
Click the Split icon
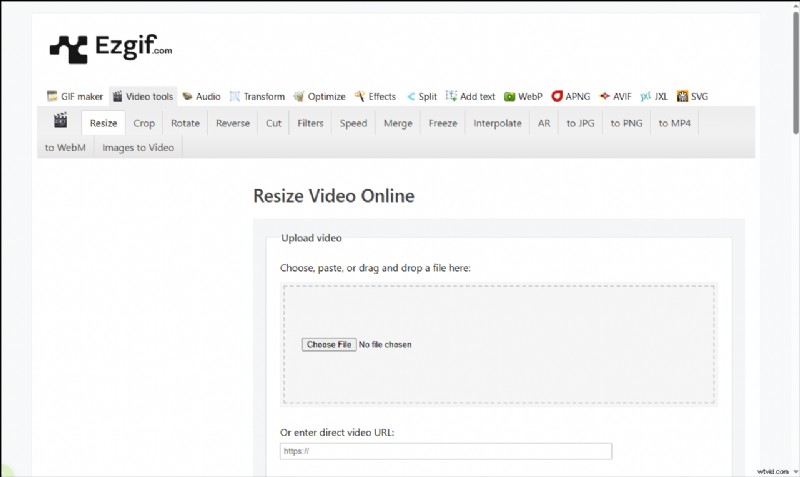pyautogui.click(x=411, y=96)
